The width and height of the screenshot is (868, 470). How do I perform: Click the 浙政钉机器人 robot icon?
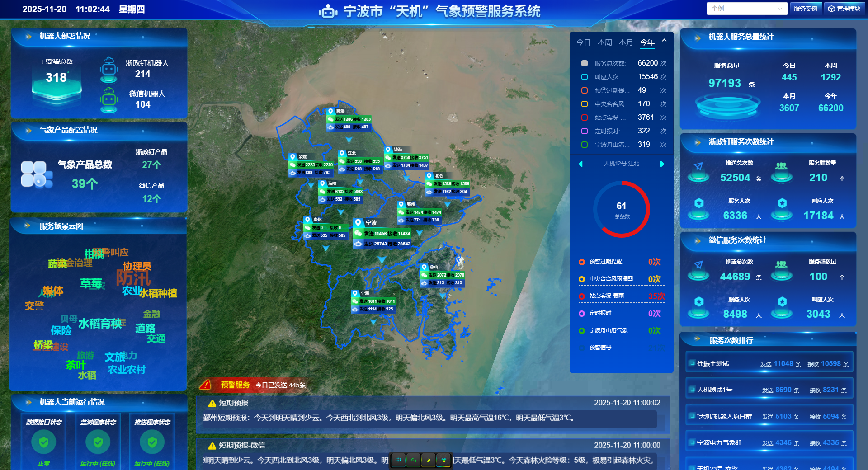[x=109, y=69]
